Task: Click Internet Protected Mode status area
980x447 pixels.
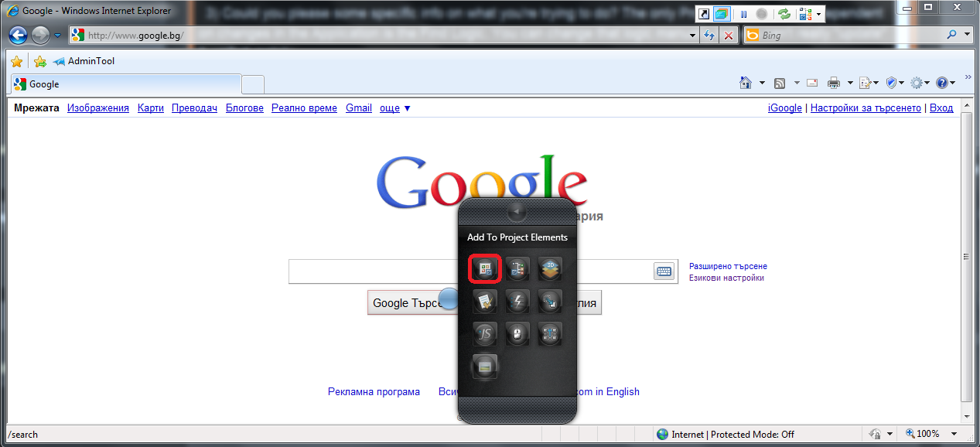Action: (725, 435)
